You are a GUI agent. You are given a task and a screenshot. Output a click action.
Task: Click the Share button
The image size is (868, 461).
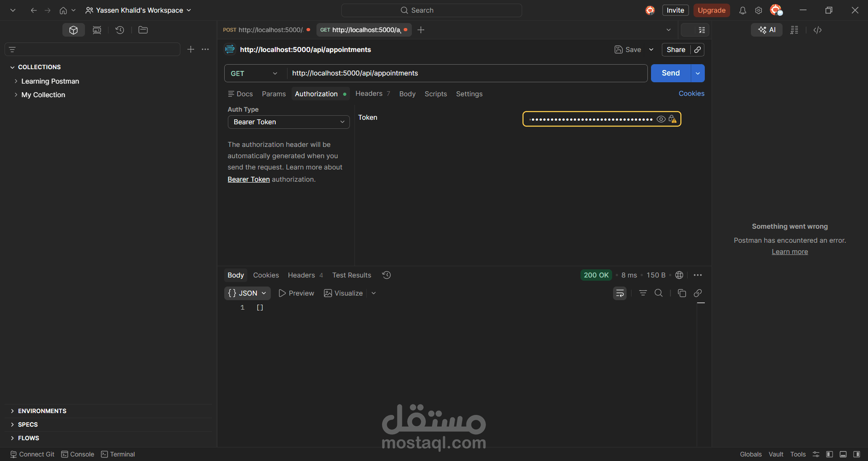click(x=676, y=50)
